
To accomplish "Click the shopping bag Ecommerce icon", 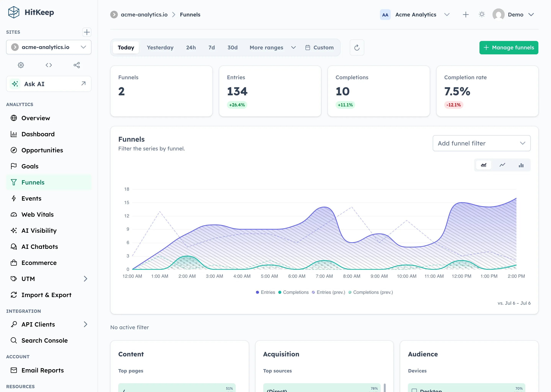I will coord(14,263).
